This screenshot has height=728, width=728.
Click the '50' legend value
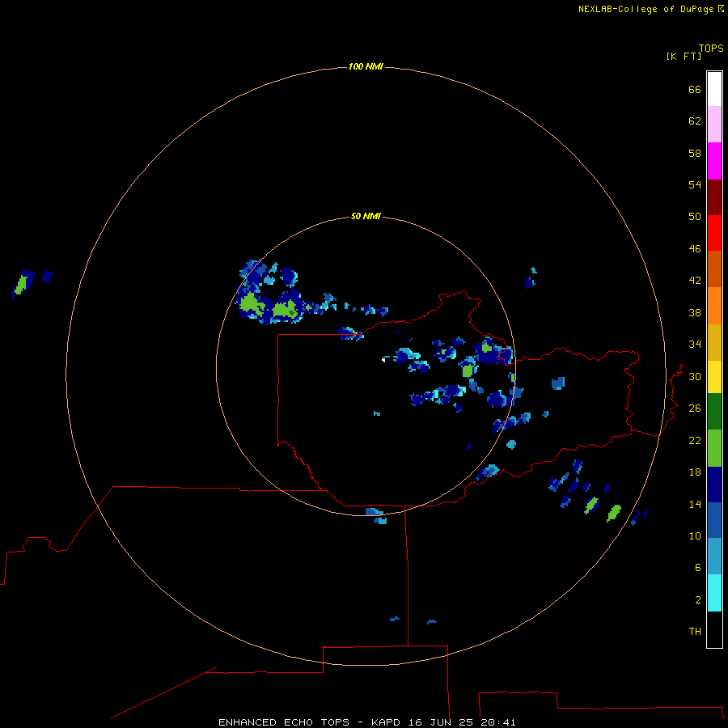695,217
